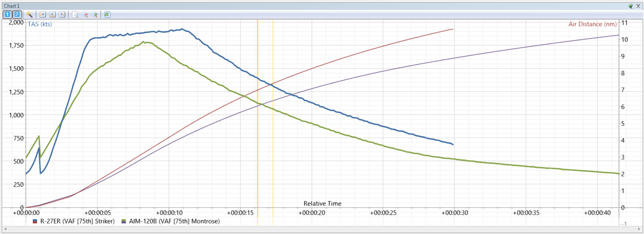The width and height of the screenshot is (644, 234).
Task: Click the red R-27ER legend swatch
Action: 35,222
